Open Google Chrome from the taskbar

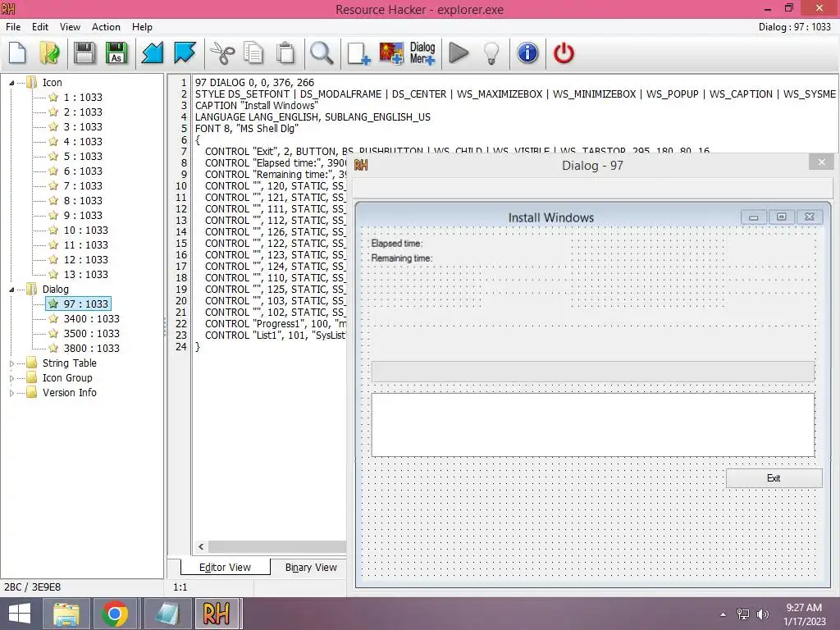[114, 614]
